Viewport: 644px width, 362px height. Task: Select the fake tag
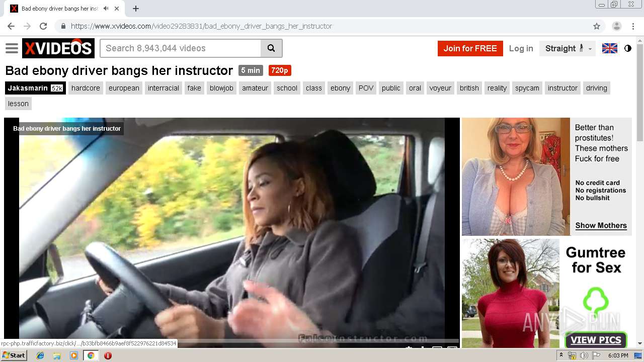click(x=194, y=88)
